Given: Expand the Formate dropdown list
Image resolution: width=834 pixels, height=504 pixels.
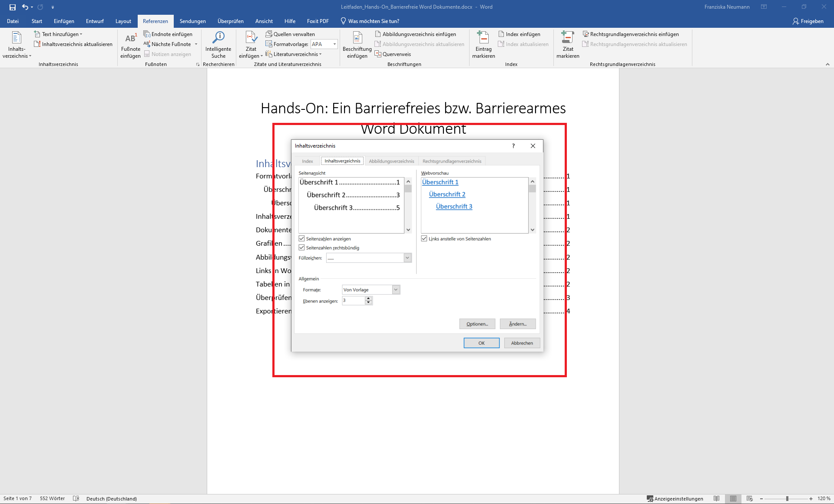Looking at the screenshot, I should click(x=396, y=290).
